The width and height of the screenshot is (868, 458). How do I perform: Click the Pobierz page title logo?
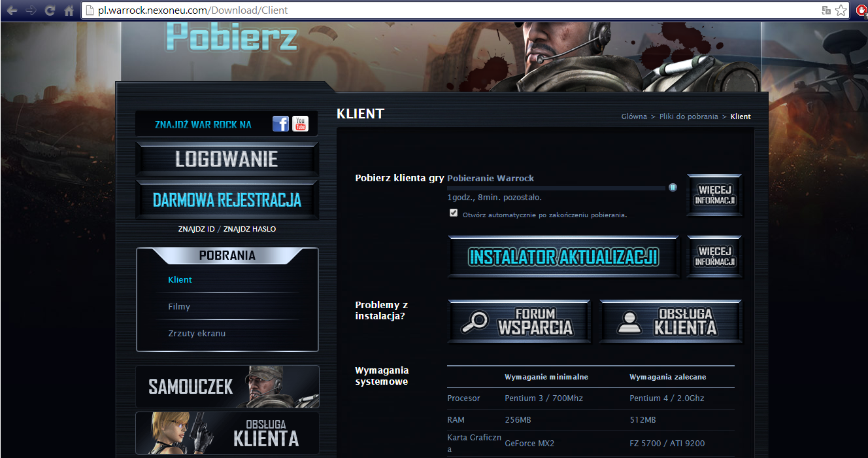point(231,37)
